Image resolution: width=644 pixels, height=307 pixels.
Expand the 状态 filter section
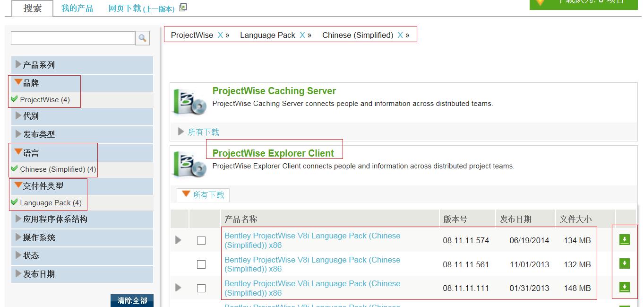[82, 255]
